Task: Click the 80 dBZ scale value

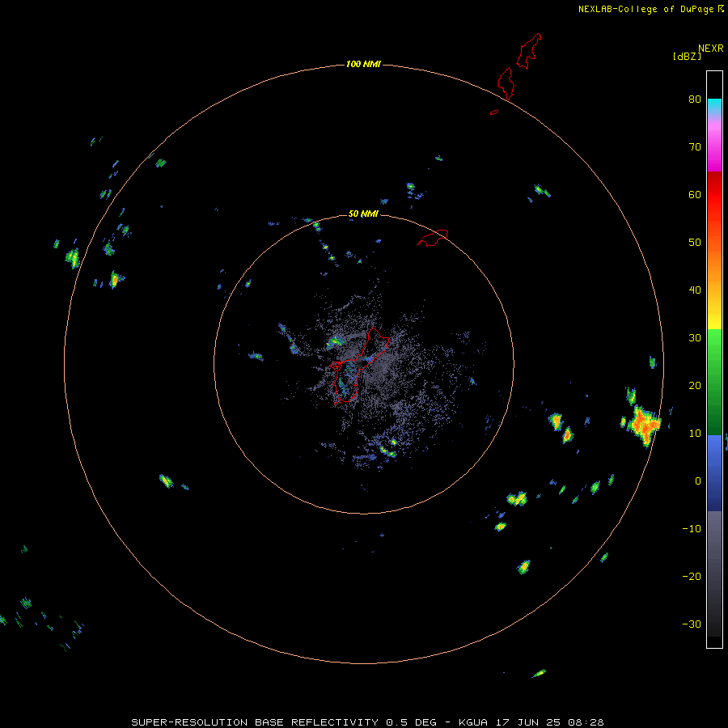Action: 695,99
